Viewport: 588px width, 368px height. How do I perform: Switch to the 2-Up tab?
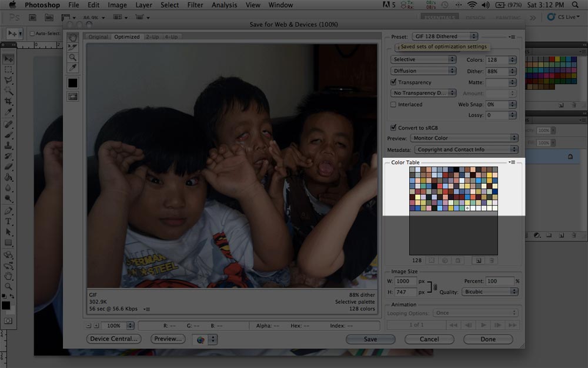[x=152, y=37]
